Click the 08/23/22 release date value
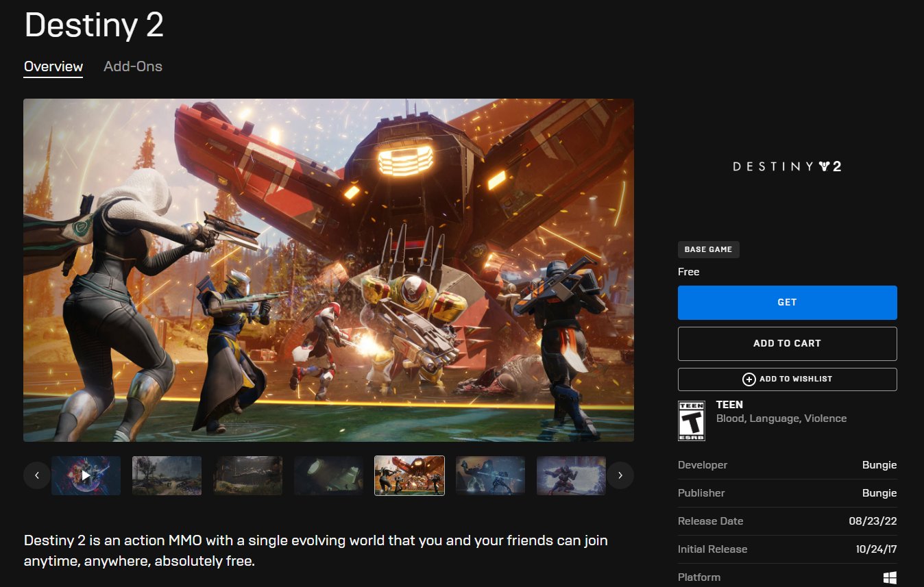This screenshot has width=924, height=587. (873, 521)
